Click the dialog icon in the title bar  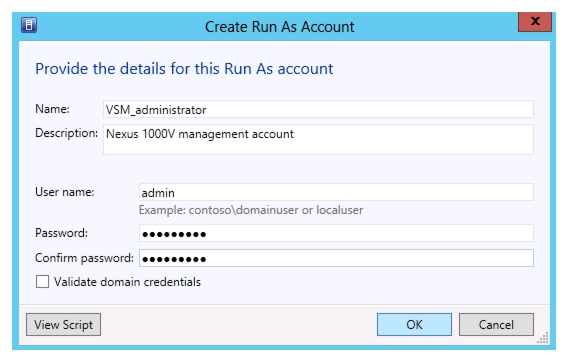click(29, 26)
